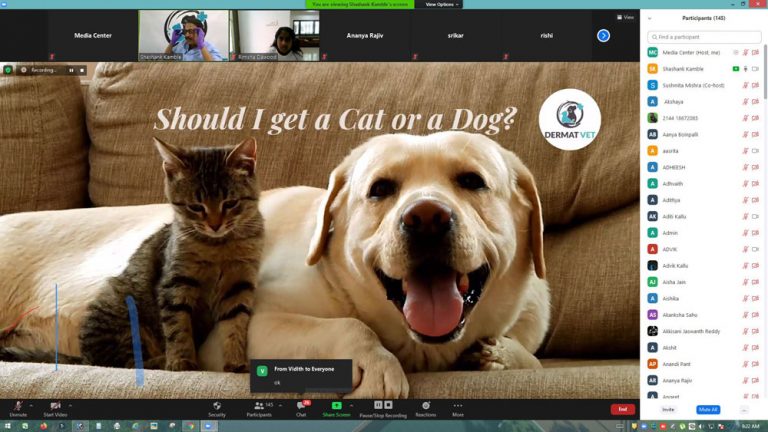This screenshot has height=432, width=768.
Task: Click the camera icon for Ananya Rajiv in list
Action: pyautogui.click(x=755, y=381)
